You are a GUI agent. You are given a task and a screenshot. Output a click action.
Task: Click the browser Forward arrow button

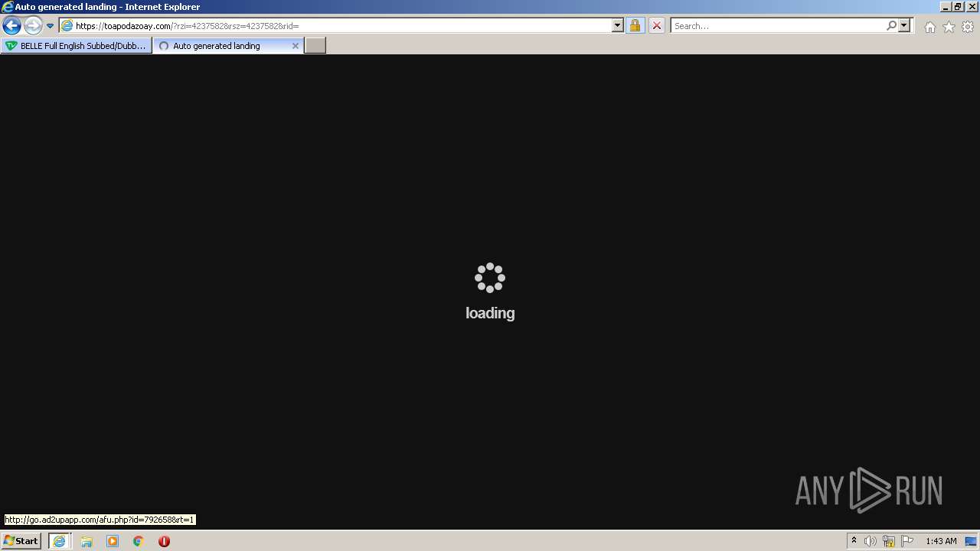point(33,25)
